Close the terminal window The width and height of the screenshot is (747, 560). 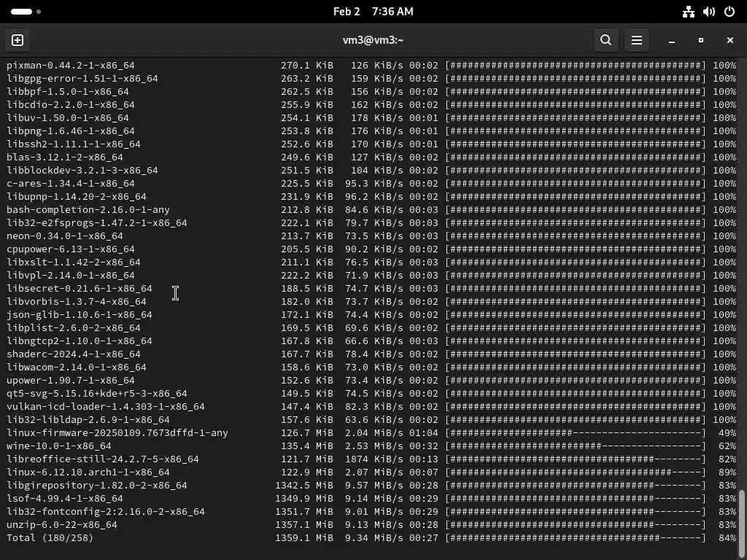(729, 41)
